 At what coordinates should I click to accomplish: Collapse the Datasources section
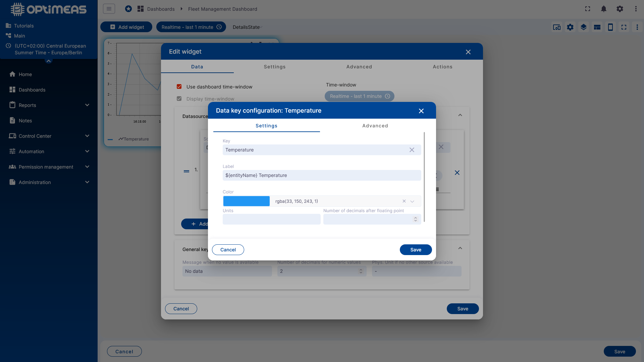460,115
